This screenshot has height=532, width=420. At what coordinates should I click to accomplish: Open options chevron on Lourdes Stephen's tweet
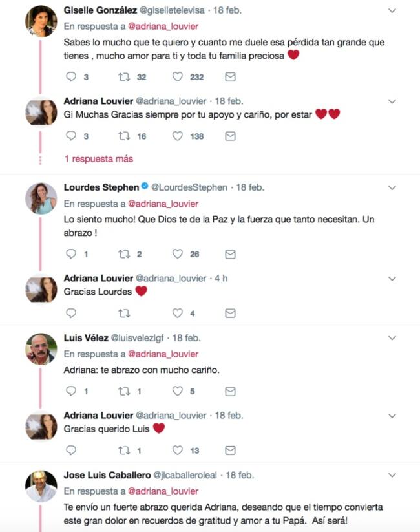[392, 188]
